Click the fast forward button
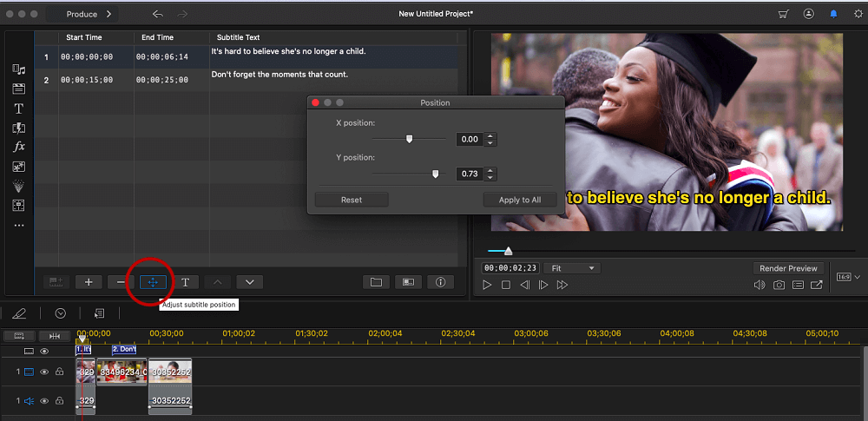The height and width of the screenshot is (421, 868). click(x=562, y=285)
